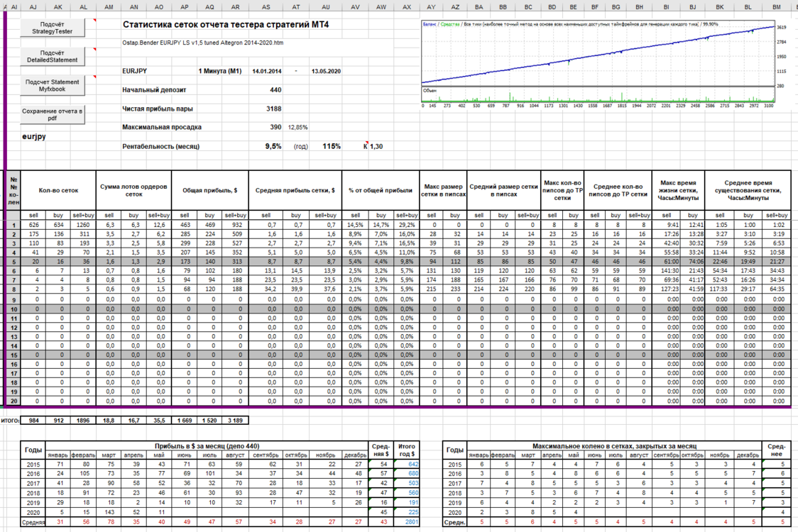Viewport: 798px width, 532px height.
Task: Select K coefficient value 1,30
Action: [x=376, y=147]
